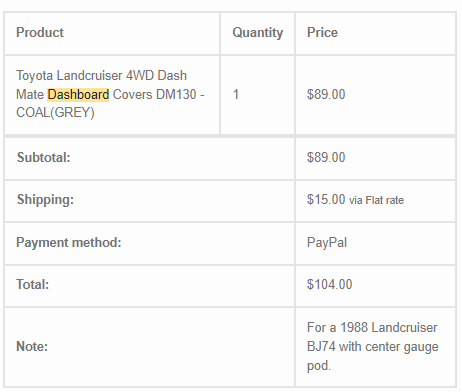
Task: Select the Toyota Landcruiser Dash Mate product name
Action: pyautogui.click(x=110, y=94)
